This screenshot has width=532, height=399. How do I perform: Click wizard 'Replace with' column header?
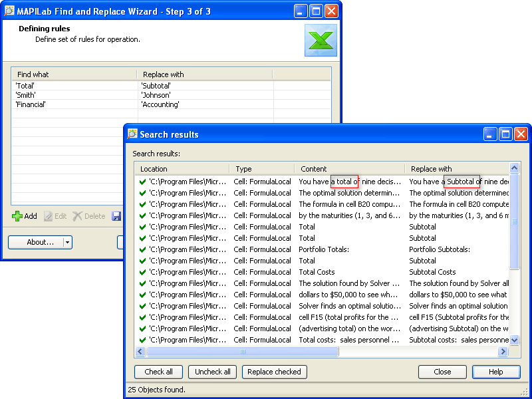(205, 74)
